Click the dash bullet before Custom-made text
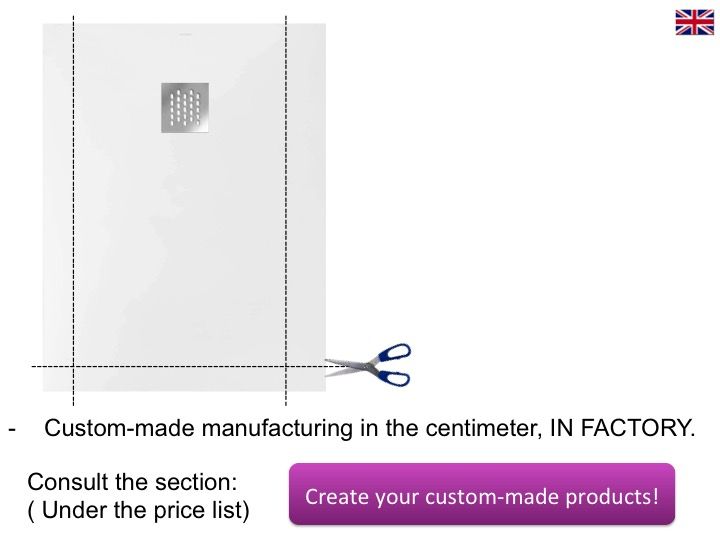720x540 pixels. (12, 429)
